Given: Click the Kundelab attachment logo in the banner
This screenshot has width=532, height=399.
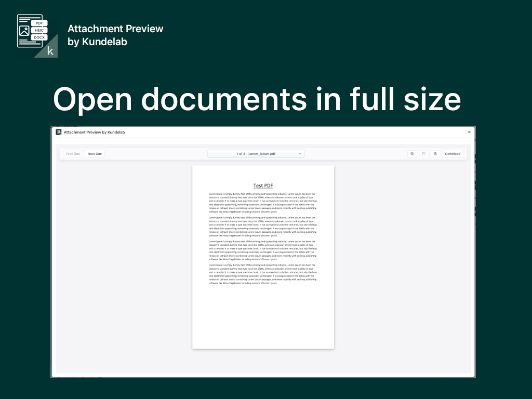Looking at the screenshot, I should coord(37,36).
